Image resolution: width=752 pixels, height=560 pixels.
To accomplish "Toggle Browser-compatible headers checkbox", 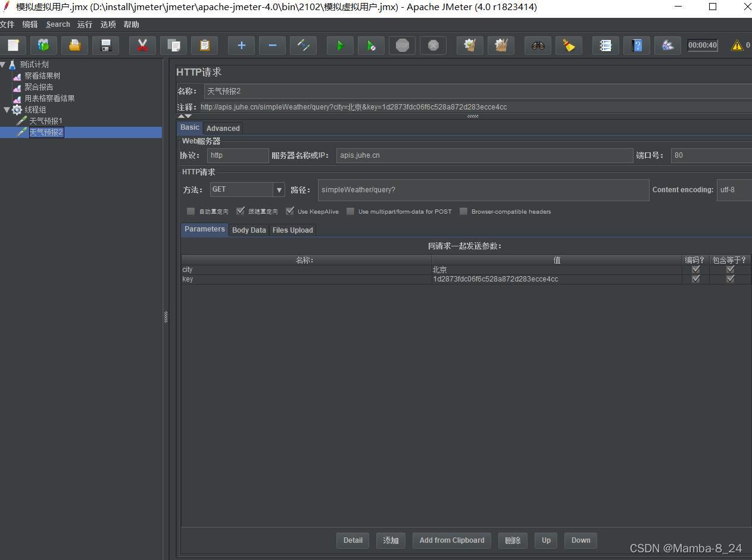I will coord(464,211).
